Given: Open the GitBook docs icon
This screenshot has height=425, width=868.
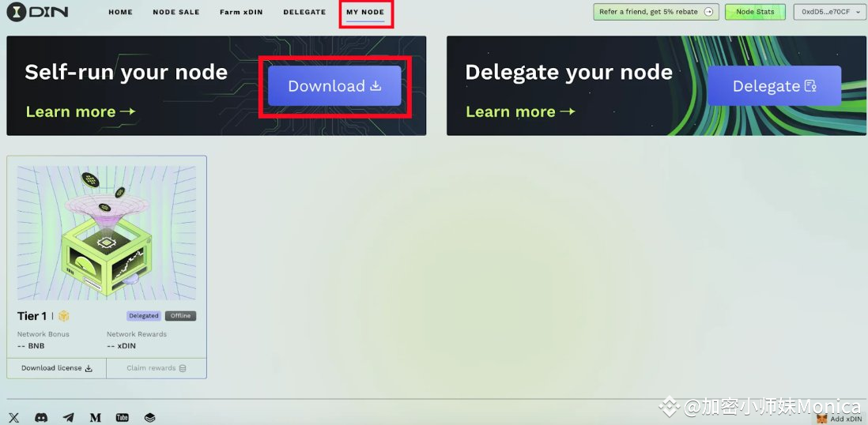Looking at the screenshot, I should 150,418.
